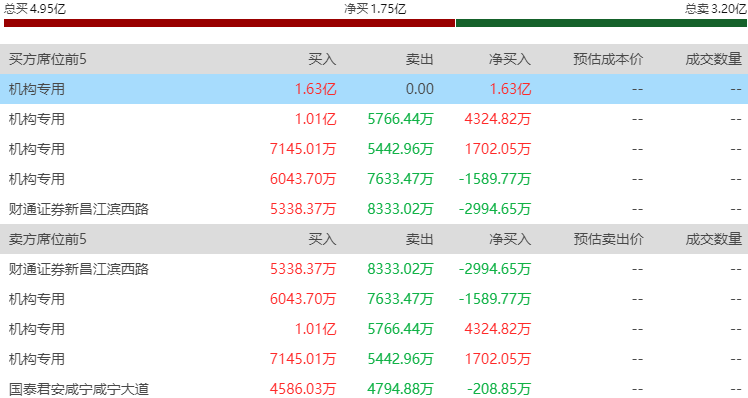The height and width of the screenshot is (398, 748).
Task: Click 6043.70万 buy value in 卖方席位前5 table
Action: (x=303, y=299)
